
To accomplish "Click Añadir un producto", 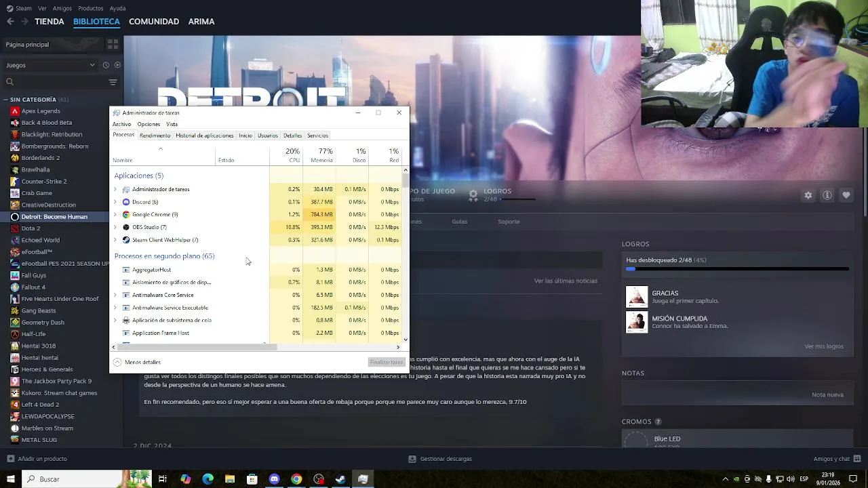I will [x=37, y=459].
